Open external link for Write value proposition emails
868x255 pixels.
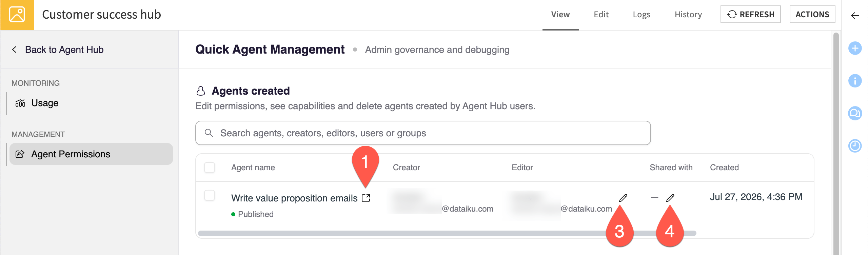[366, 198]
